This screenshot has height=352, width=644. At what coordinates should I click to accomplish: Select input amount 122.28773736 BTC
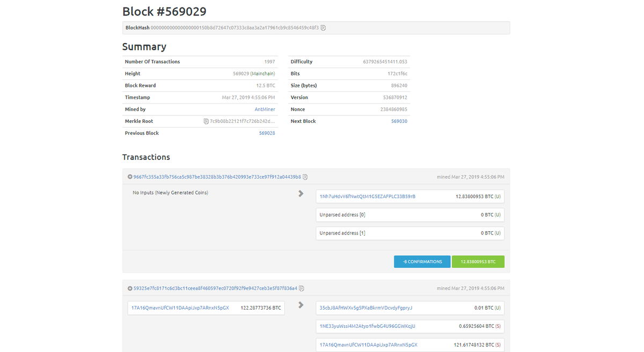point(261,308)
